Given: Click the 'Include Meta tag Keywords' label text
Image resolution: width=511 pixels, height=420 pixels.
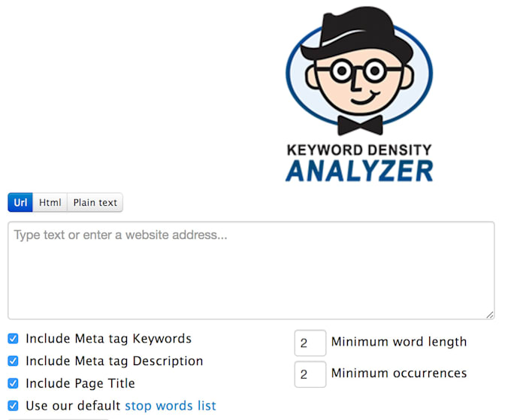Looking at the screenshot, I should 108,339.
